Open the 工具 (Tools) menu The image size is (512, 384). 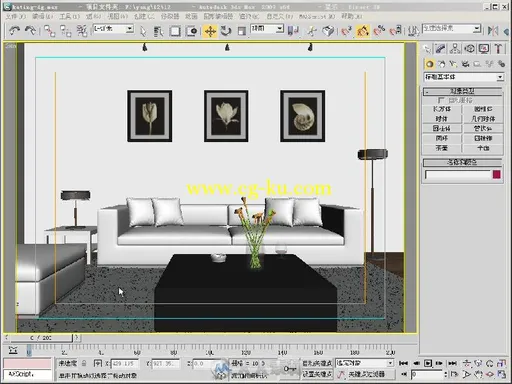point(70,16)
